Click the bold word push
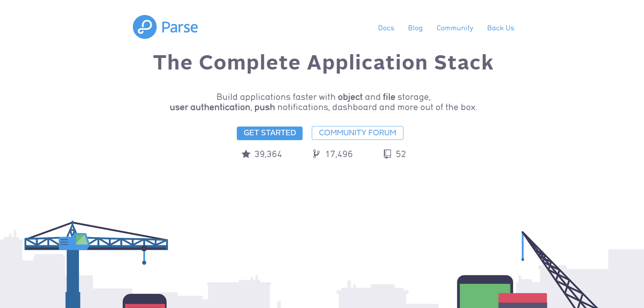 [x=265, y=108]
